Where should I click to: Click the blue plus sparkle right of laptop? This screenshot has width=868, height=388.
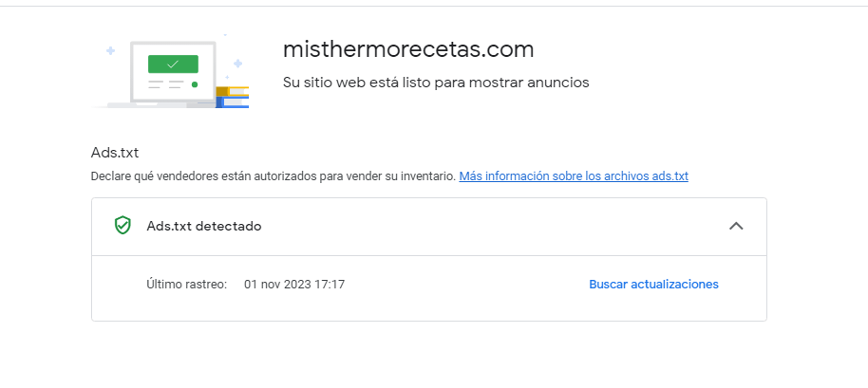tap(237, 64)
